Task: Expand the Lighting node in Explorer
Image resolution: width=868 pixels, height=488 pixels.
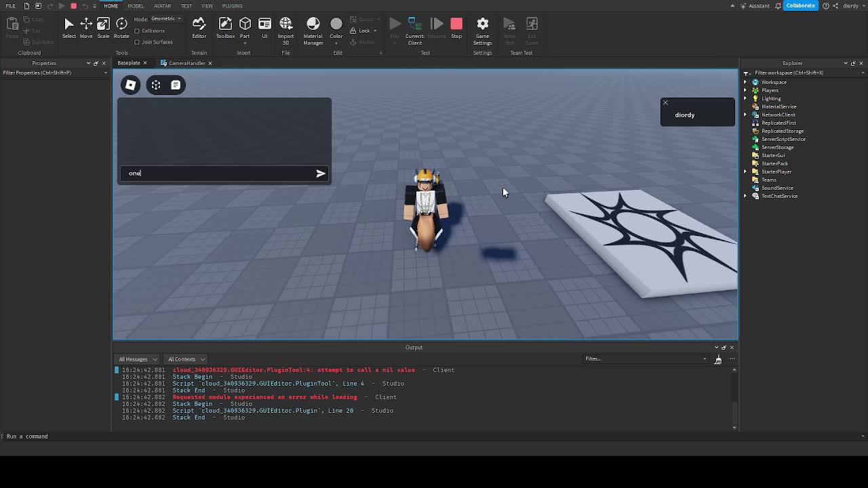Action: (745, 98)
